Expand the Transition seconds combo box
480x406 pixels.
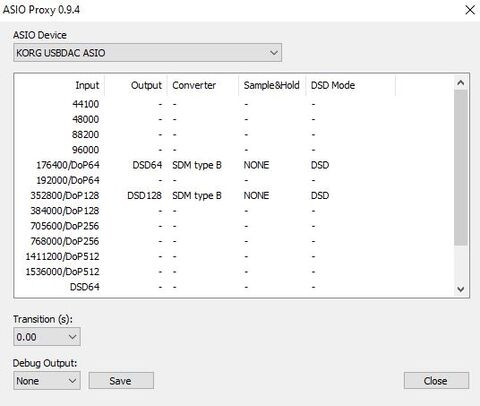click(47, 337)
